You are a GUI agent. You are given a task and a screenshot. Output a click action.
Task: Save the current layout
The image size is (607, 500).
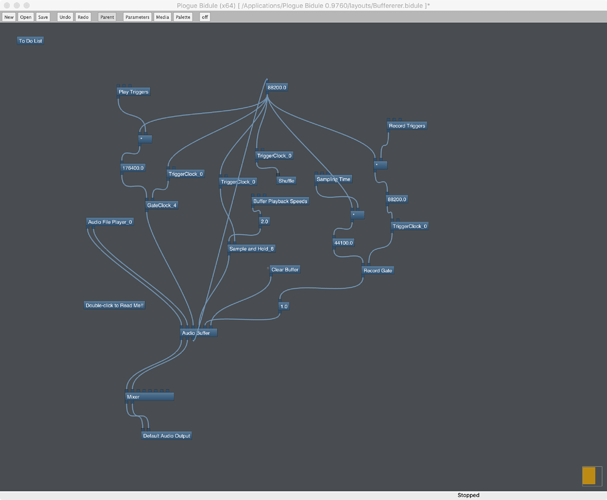click(43, 17)
